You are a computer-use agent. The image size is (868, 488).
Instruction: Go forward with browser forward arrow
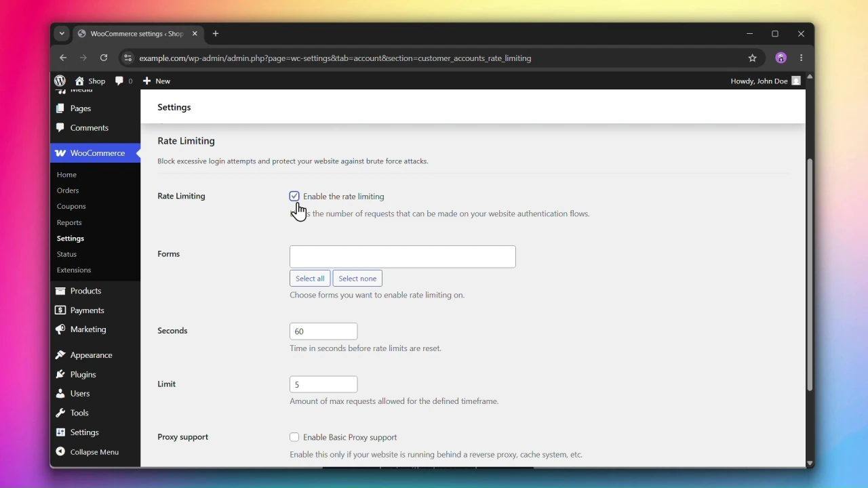[x=83, y=58]
